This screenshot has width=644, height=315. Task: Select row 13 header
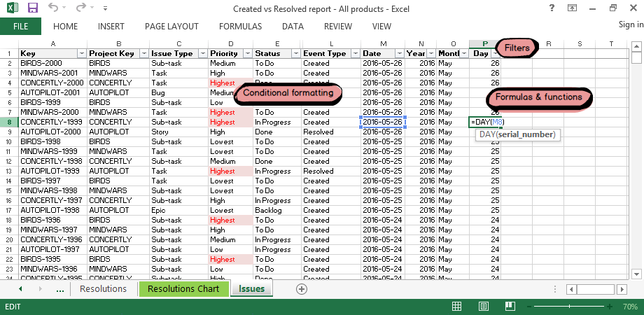coord(9,171)
